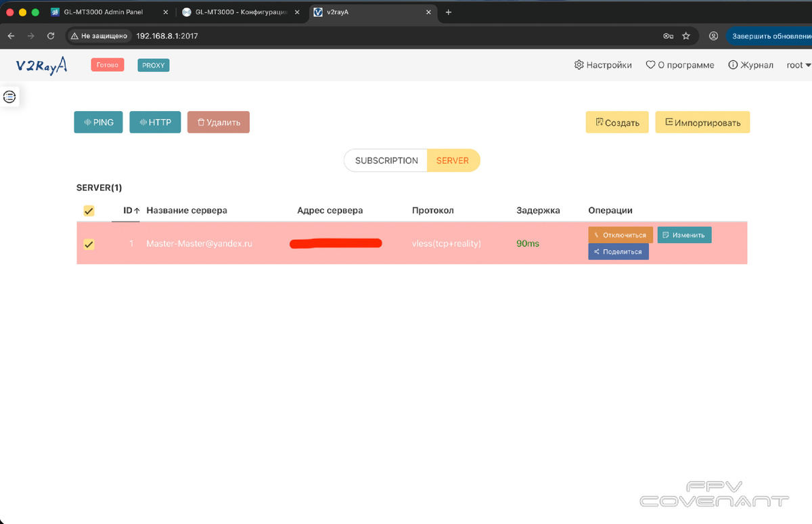Run PING latency test
The image size is (812, 524).
(x=98, y=123)
